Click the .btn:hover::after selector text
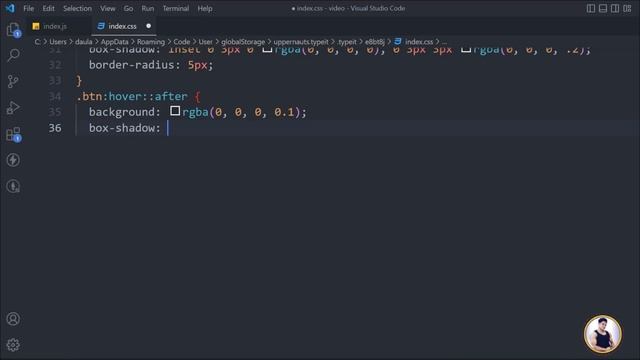The height and width of the screenshot is (360, 640). 132,96
